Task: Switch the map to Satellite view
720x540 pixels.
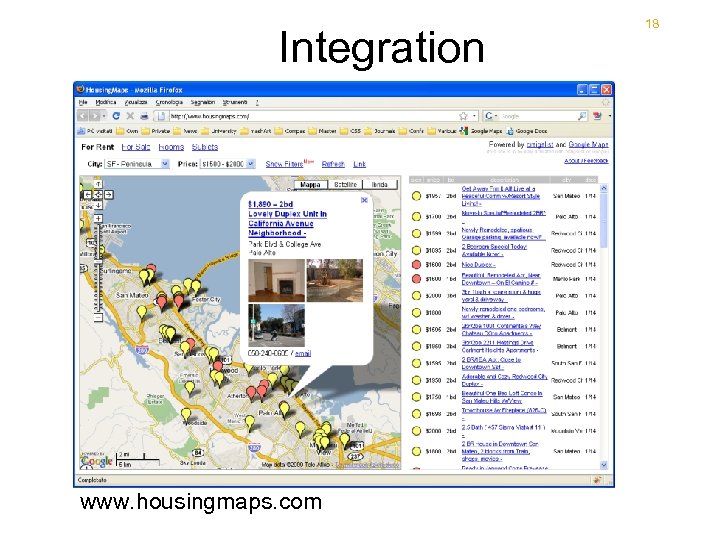Action: (x=345, y=185)
